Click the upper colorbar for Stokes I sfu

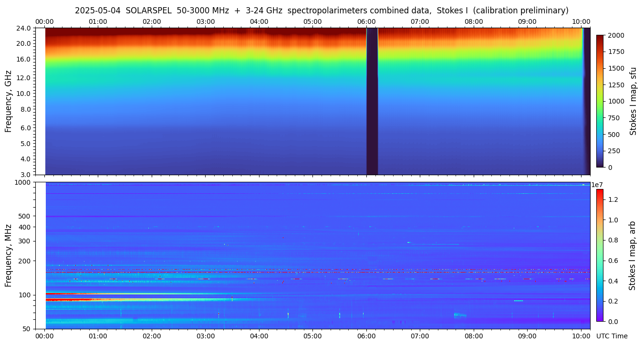[600, 101]
